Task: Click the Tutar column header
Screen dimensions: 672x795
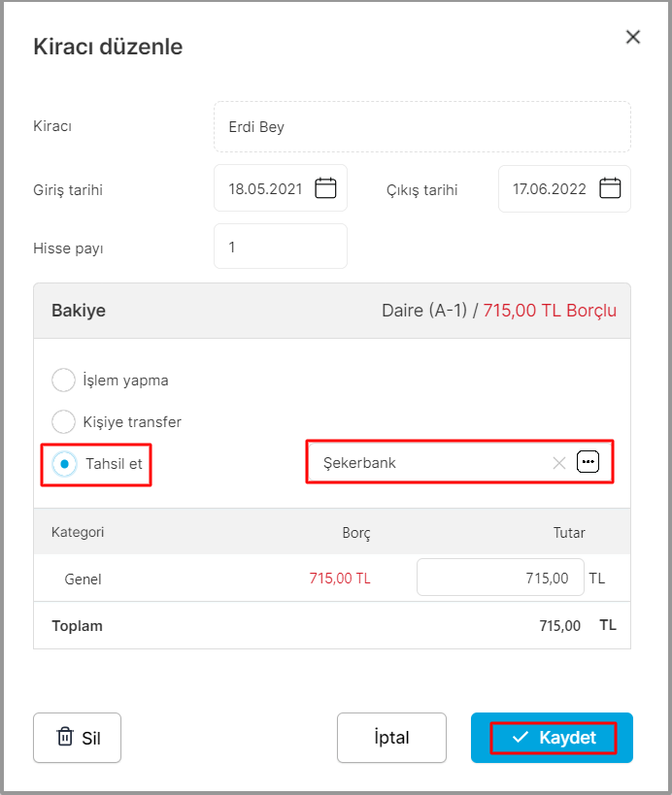Action: [569, 532]
